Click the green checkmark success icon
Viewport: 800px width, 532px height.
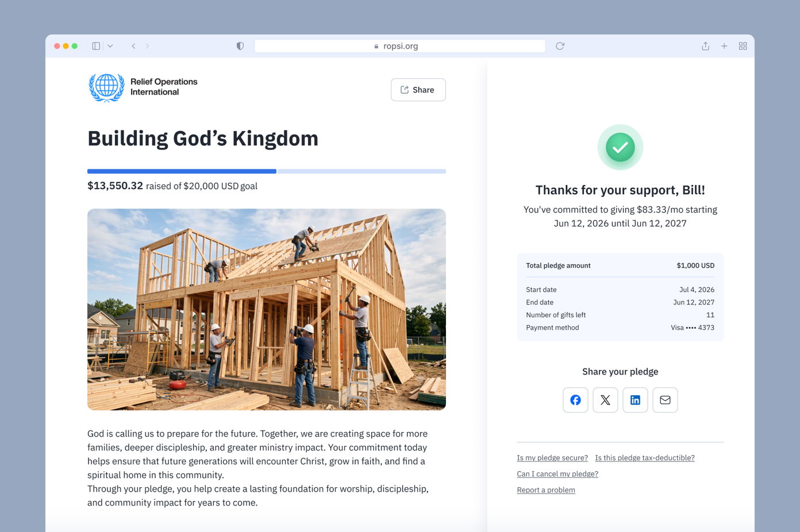[620, 147]
